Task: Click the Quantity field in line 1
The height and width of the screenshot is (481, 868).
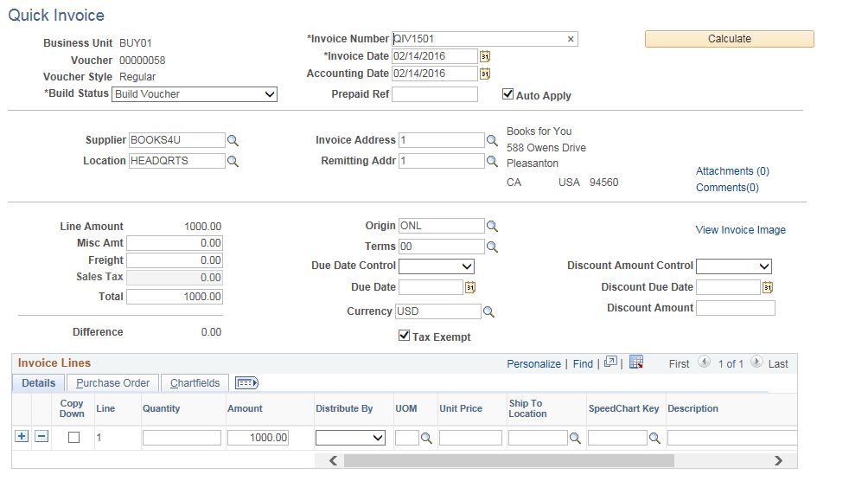Action: (x=182, y=438)
